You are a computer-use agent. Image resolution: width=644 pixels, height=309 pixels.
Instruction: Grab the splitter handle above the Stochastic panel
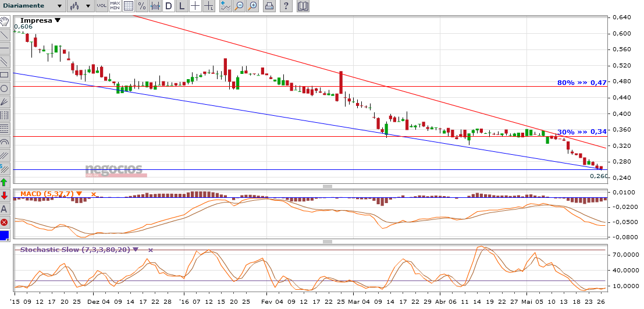(x=328, y=241)
